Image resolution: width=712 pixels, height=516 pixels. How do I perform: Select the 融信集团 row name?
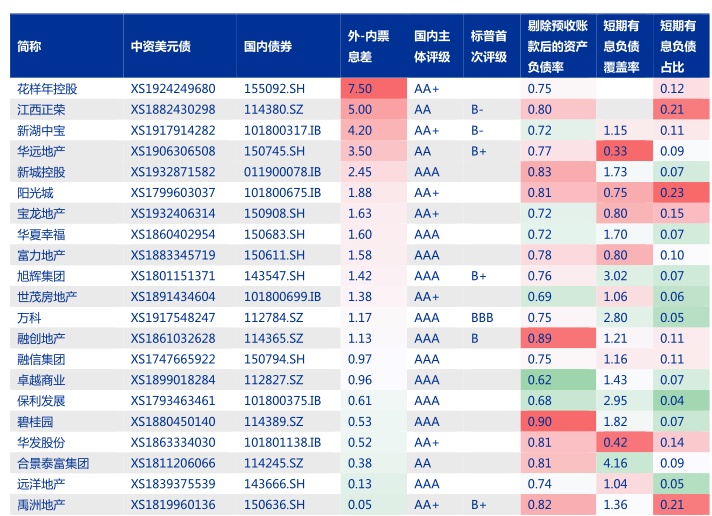41,359
